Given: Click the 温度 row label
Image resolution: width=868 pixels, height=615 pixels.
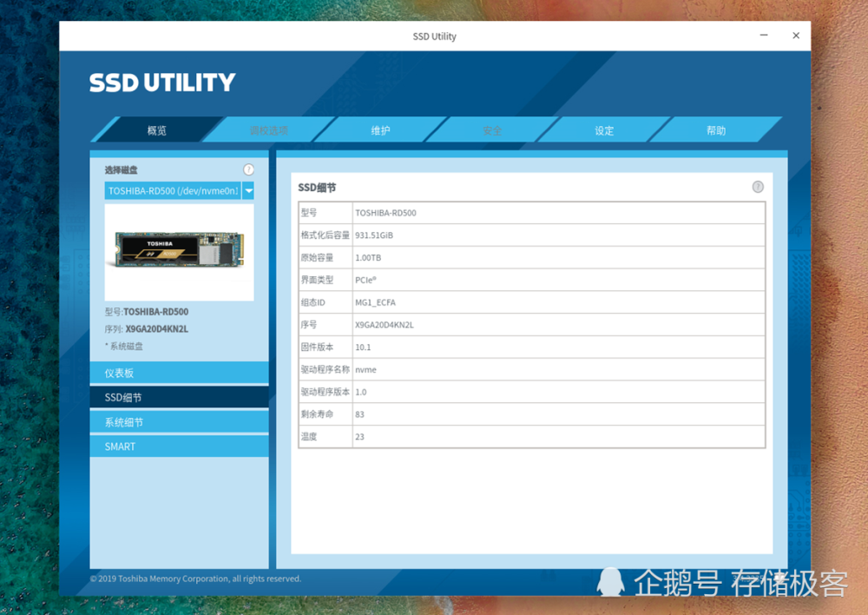Looking at the screenshot, I should 309,437.
